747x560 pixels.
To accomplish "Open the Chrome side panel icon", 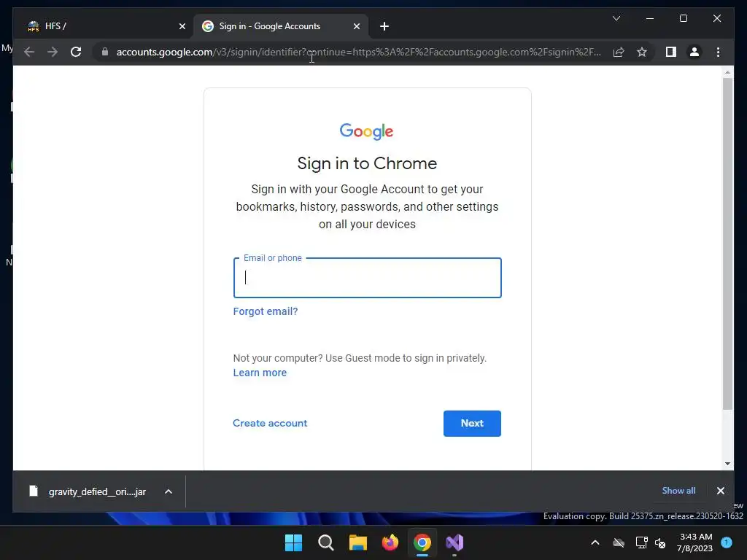I will (671, 52).
